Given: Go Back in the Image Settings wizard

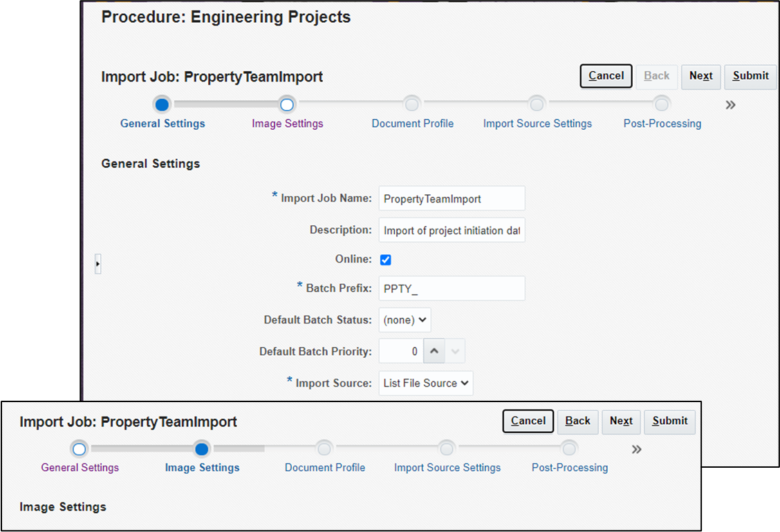Looking at the screenshot, I should click(x=577, y=421).
